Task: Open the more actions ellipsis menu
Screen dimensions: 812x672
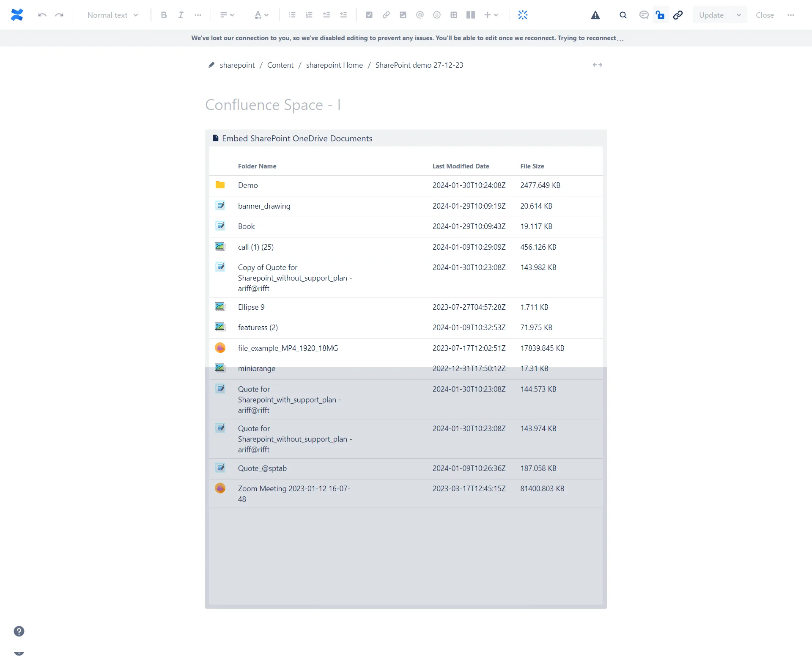Action: 791,15
